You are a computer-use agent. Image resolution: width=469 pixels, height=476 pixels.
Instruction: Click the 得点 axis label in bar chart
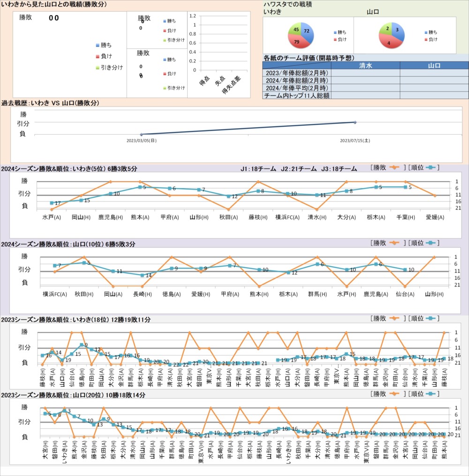[204, 80]
